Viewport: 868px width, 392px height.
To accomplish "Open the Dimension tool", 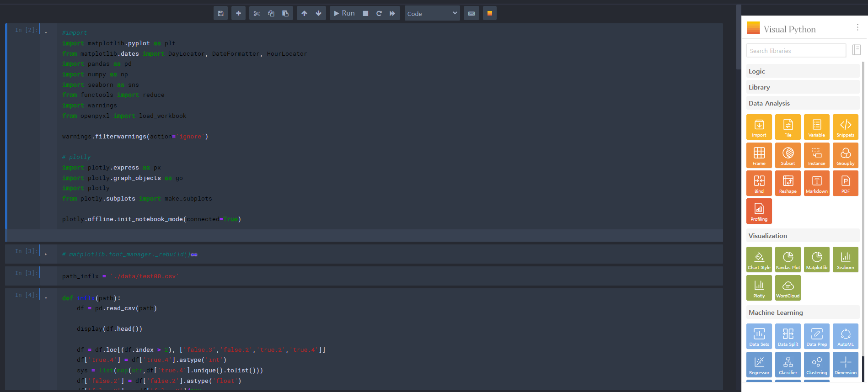I will (x=846, y=365).
